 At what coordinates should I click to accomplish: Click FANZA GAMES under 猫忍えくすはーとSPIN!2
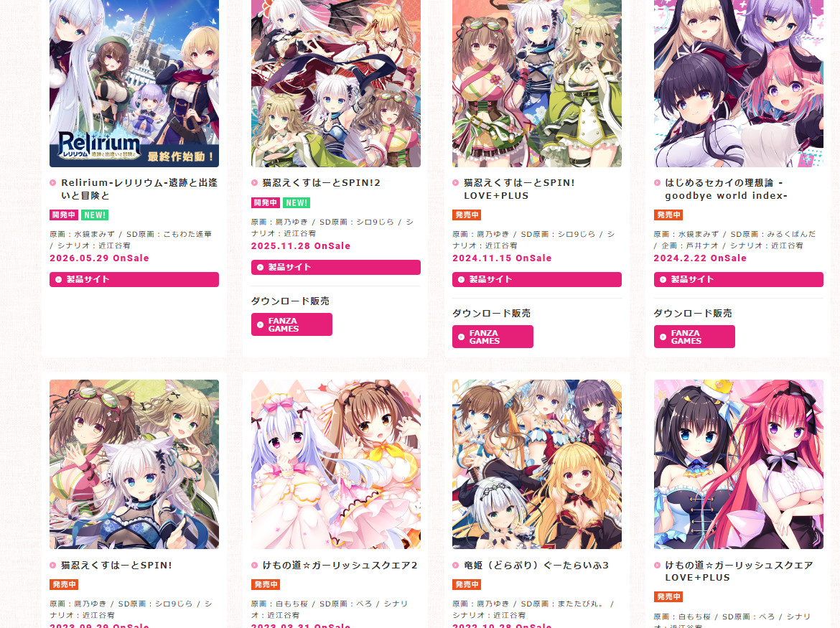(291, 324)
